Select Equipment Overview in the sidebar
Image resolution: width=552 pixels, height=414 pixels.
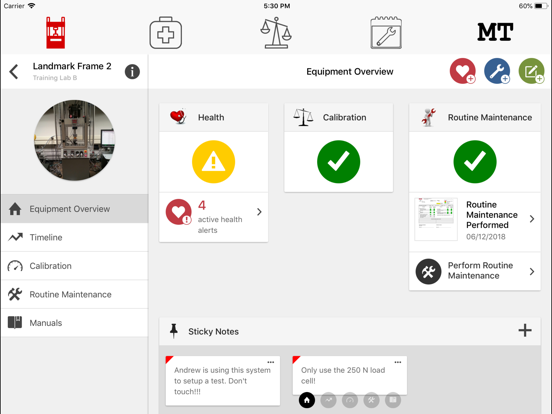click(75, 209)
